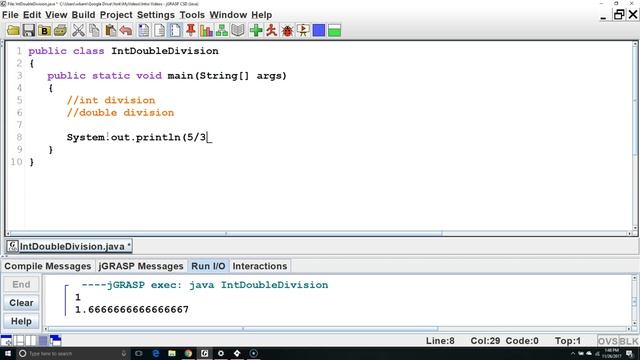Open the View menu
640x360 pixels.
coord(56,15)
